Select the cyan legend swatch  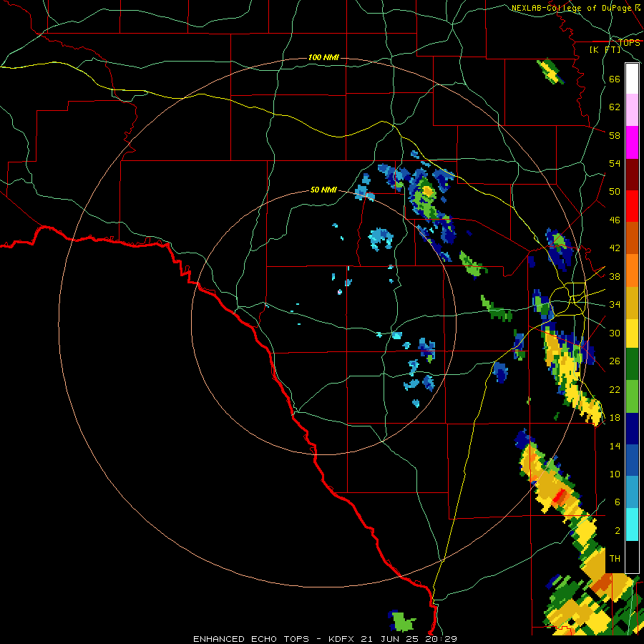pyautogui.click(x=632, y=525)
